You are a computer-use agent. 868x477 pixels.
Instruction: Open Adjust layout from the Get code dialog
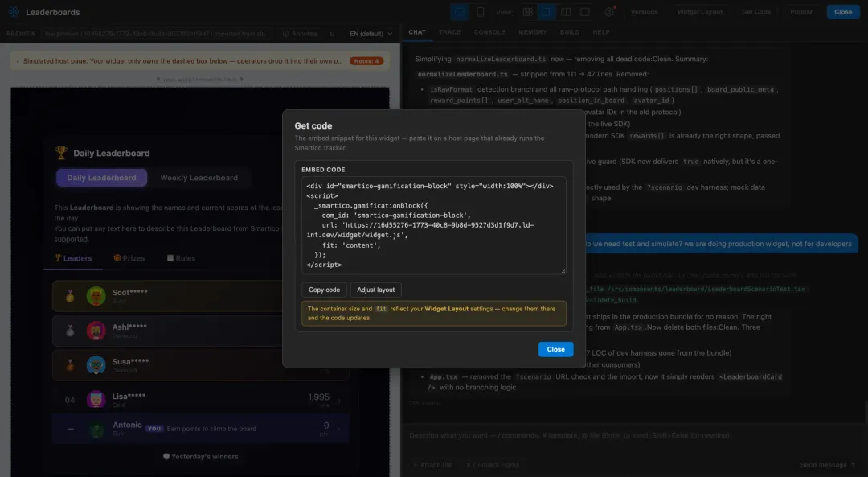pos(375,290)
